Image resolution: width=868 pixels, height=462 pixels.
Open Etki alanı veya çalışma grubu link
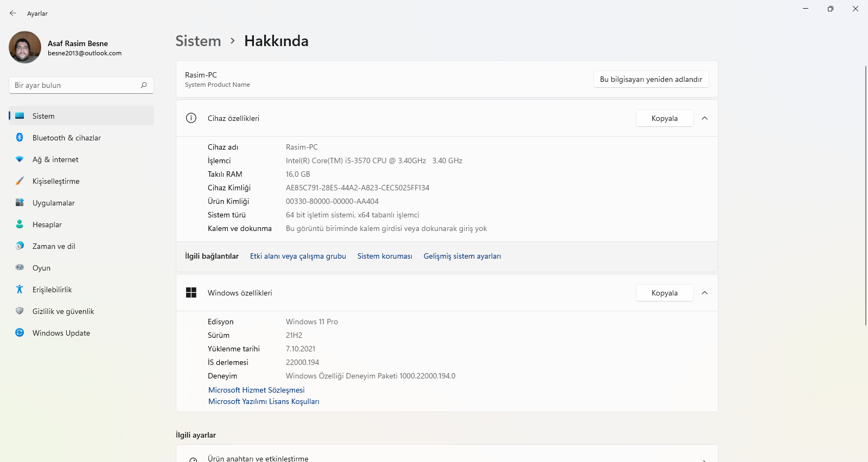(298, 256)
